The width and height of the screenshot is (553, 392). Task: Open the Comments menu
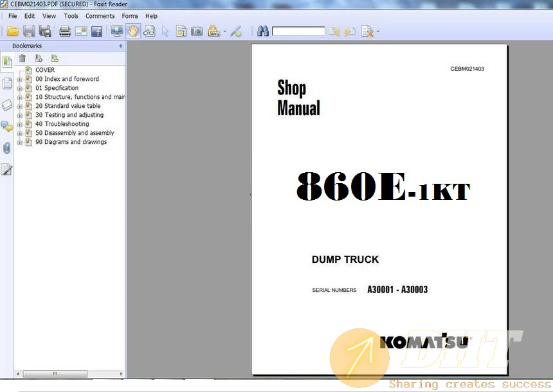click(100, 16)
